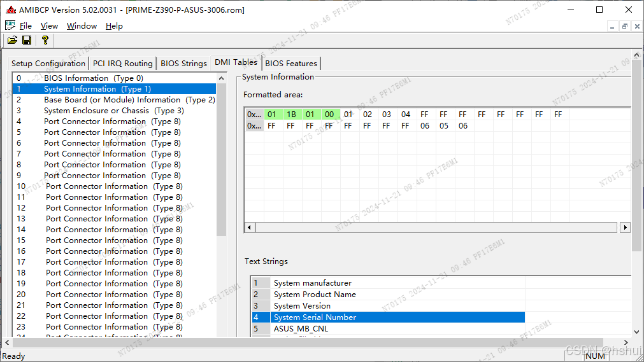Click hex cell 02 in first row
Image resolution: width=644 pixels, height=362 pixels.
pos(368,115)
